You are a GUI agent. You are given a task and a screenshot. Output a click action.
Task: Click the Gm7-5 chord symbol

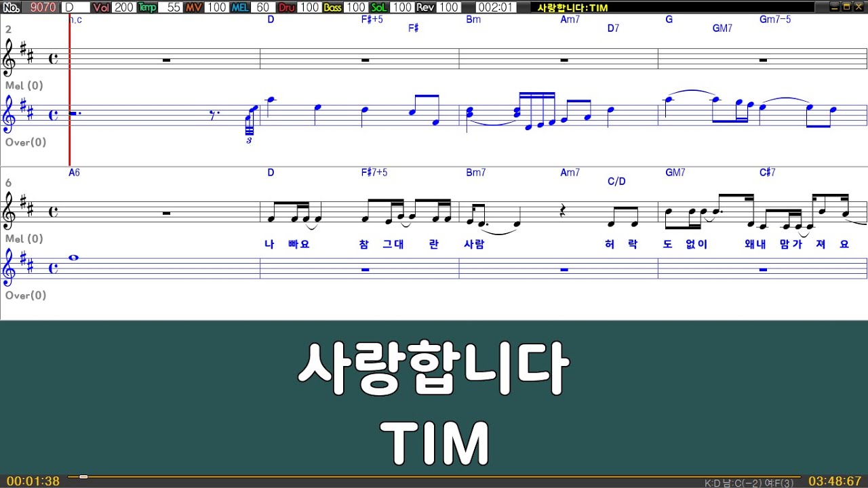tap(775, 19)
